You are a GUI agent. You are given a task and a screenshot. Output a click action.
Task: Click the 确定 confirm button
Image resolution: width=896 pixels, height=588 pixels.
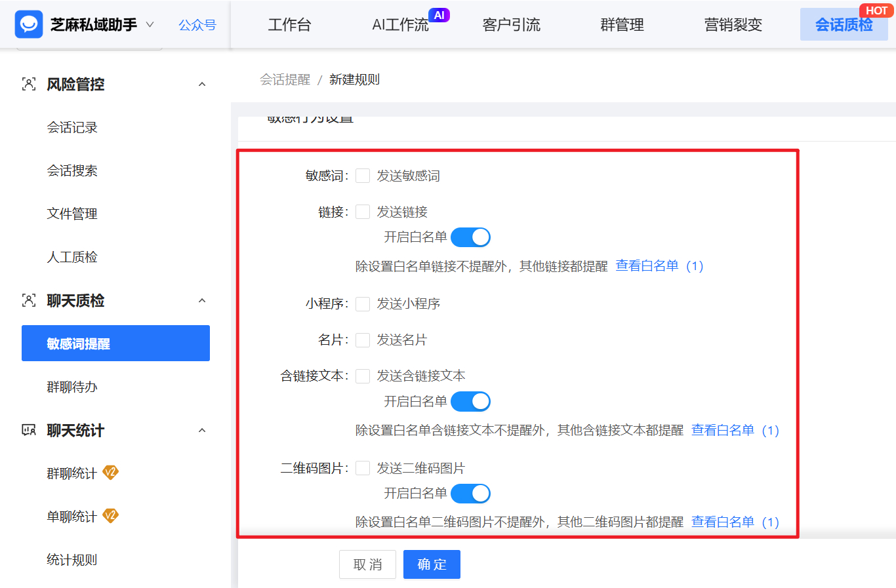432,564
